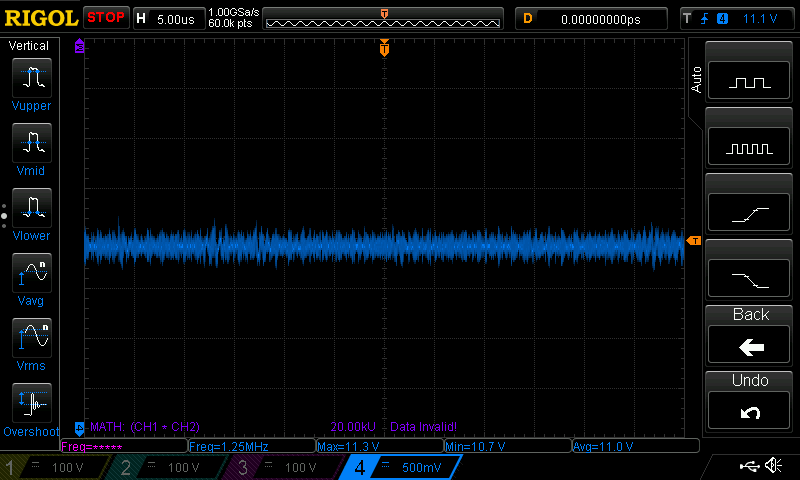Click the orange trigger level marker
Image resolution: width=800 pixels, height=480 pixels.
tap(694, 240)
